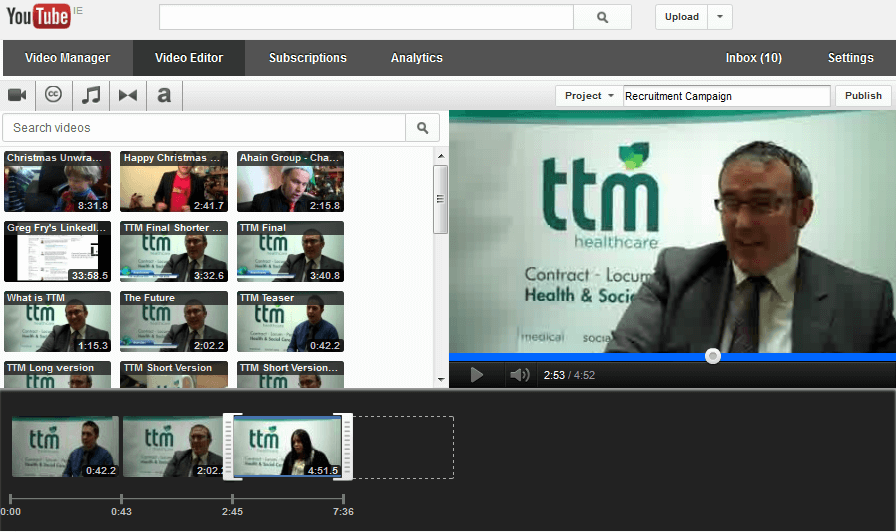Click the project name field
896x532 pixels.
726,96
